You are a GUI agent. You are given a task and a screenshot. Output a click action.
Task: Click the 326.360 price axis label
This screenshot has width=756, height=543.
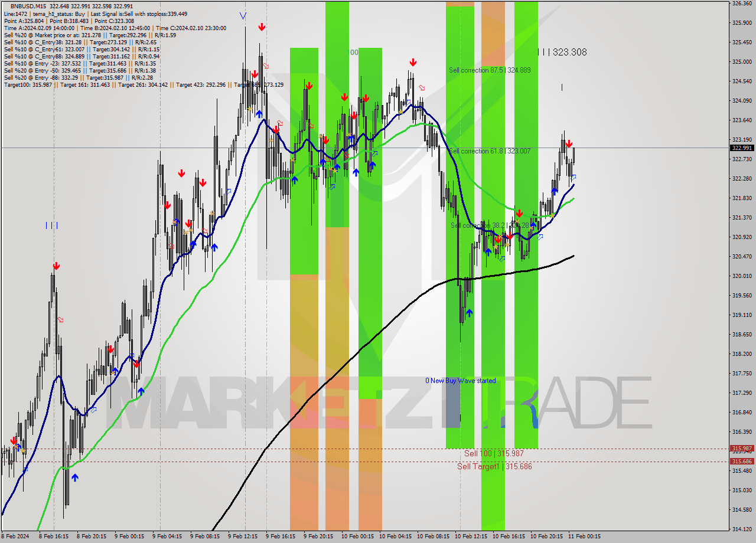(x=742, y=4)
